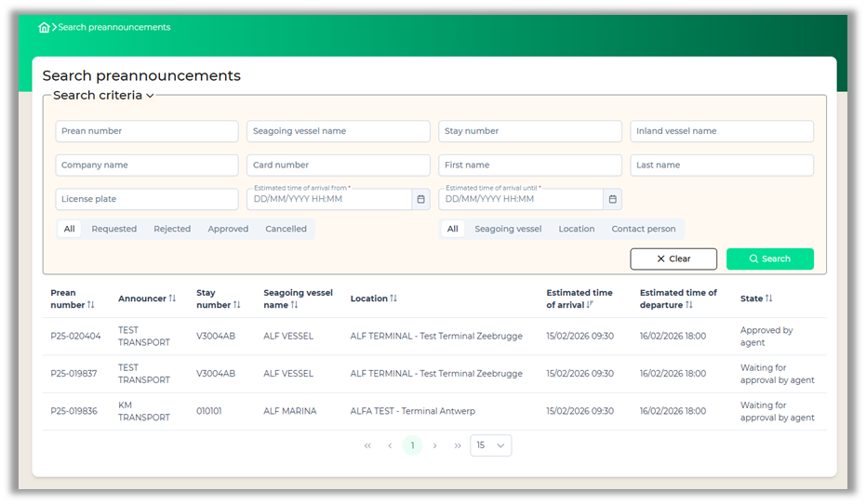This screenshot has height=504, width=866.
Task: Click the home icon in breadcrumb
Action: [44, 28]
